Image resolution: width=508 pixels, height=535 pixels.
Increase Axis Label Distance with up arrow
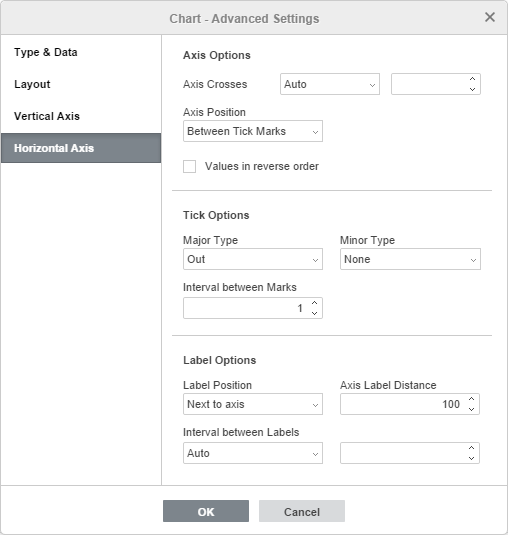(471, 399)
